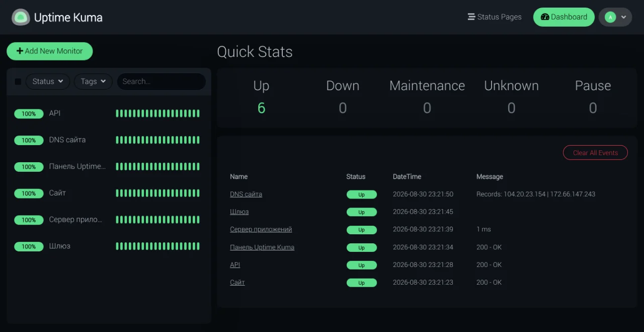Click the Message column header
The height and width of the screenshot is (332, 644).
click(490, 177)
